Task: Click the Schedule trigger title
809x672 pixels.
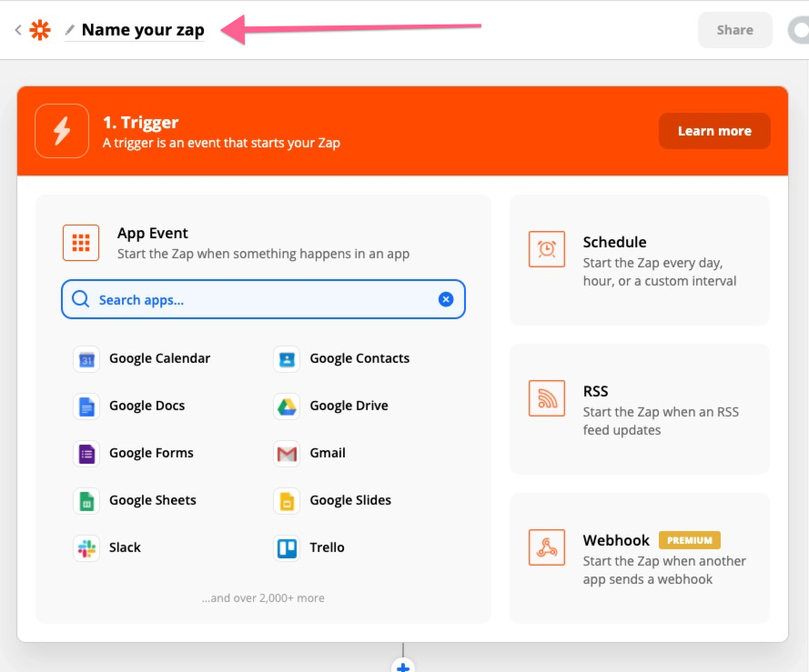Action: coord(614,242)
